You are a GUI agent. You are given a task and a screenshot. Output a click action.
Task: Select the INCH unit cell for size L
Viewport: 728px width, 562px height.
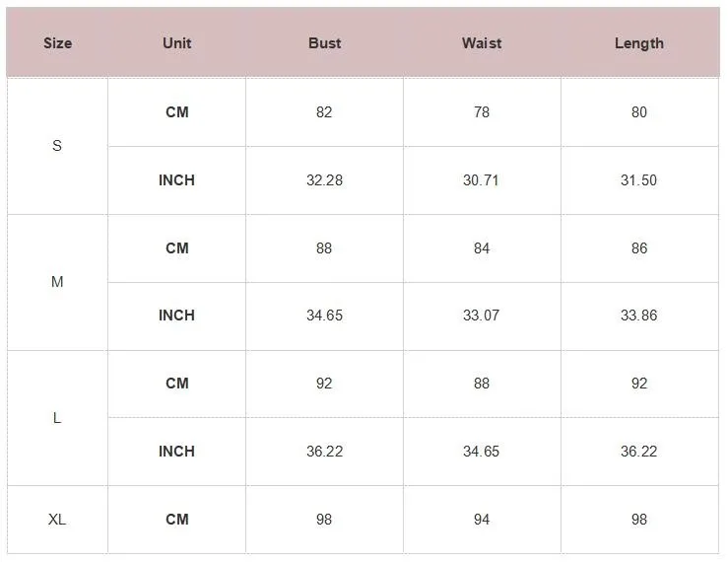click(177, 452)
